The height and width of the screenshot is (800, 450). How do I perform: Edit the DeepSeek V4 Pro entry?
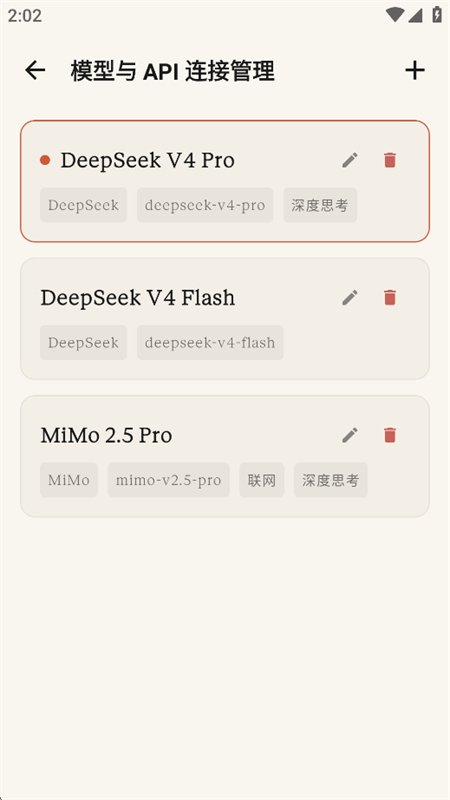pos(350,160)
